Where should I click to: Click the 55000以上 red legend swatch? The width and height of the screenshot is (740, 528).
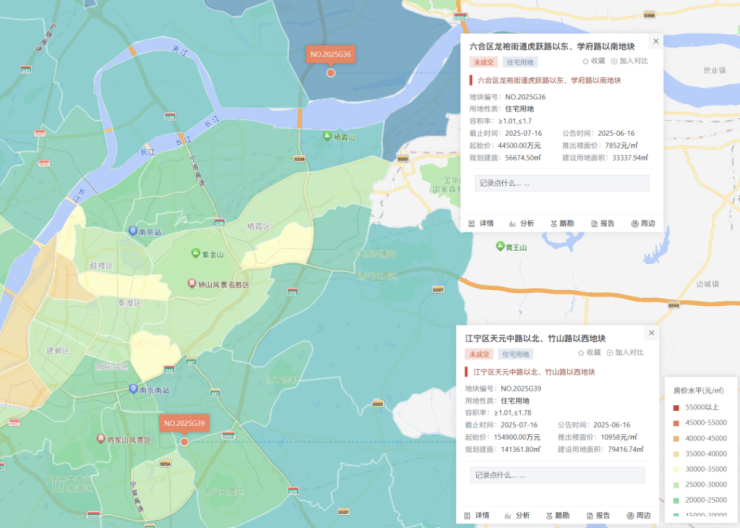pos(676,407)
